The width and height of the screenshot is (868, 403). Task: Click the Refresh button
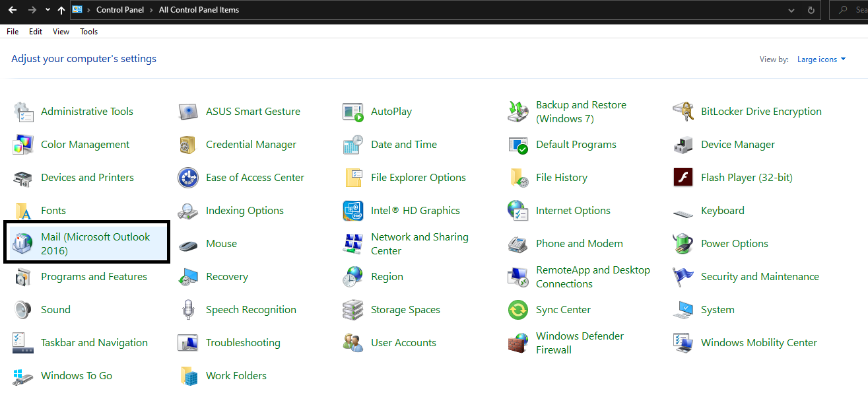(x=811, y=9)
